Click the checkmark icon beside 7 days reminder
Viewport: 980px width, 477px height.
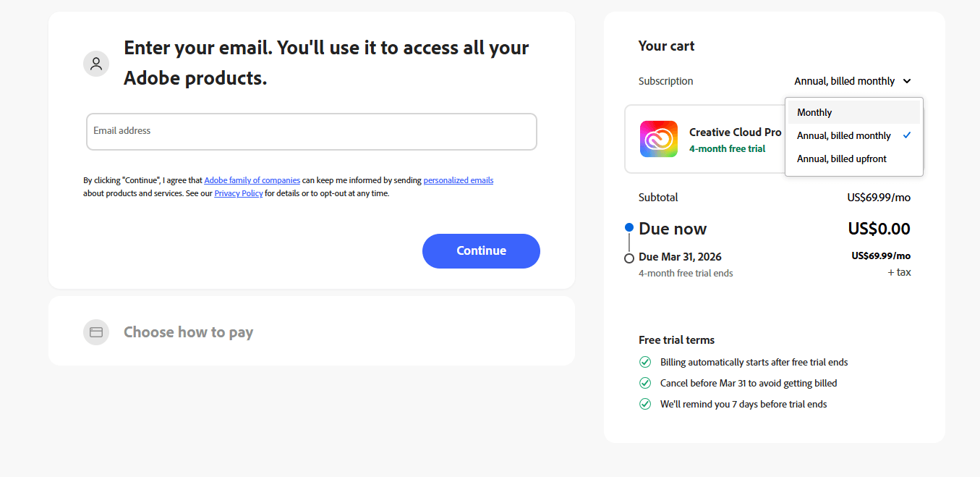(x=645, y=404)
